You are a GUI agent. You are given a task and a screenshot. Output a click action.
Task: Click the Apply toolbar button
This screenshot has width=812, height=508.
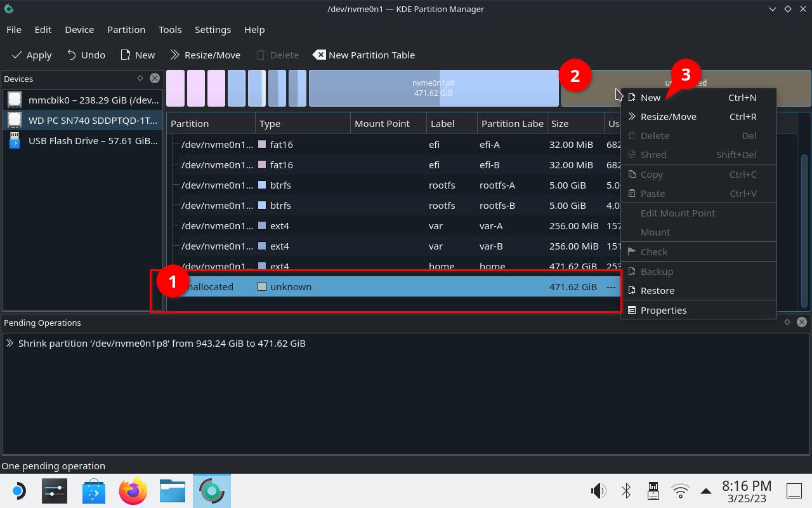[x=32, y=55]
